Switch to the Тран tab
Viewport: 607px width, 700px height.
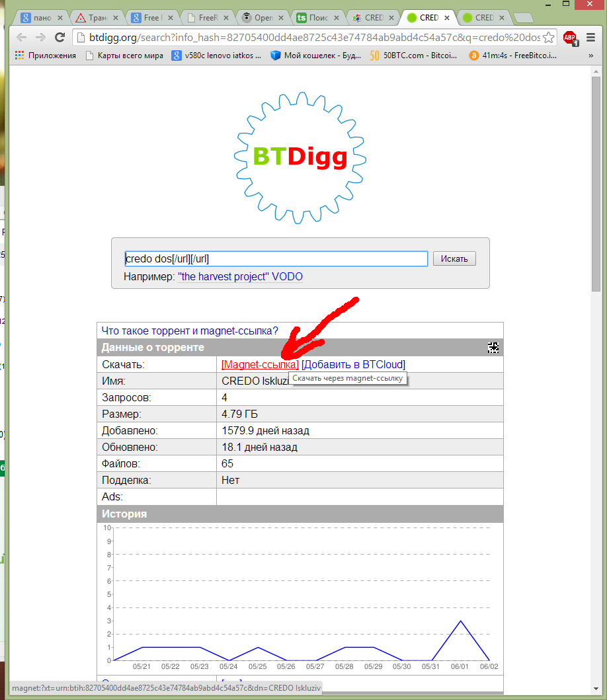[x=97, y=18]
